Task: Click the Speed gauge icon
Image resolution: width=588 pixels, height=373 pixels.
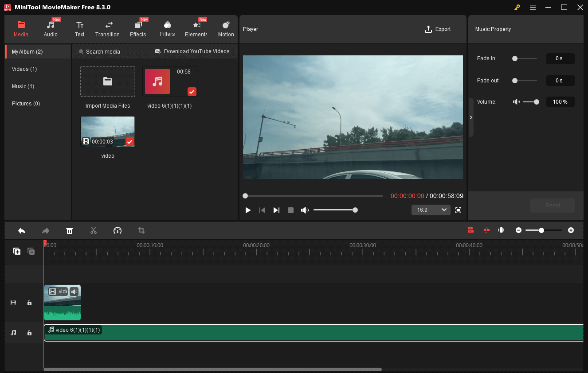Action: click(x=118, y=230)
